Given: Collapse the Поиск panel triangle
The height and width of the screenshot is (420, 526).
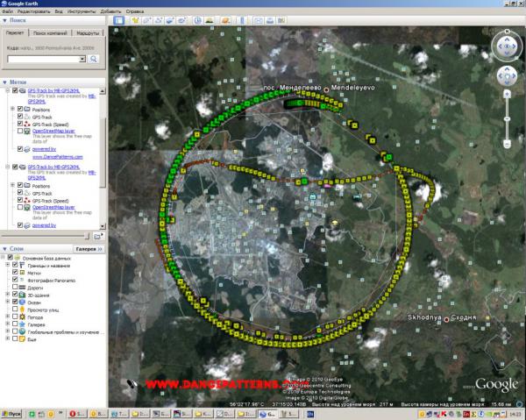Looking at the screenshot, I should click(4, 20).
